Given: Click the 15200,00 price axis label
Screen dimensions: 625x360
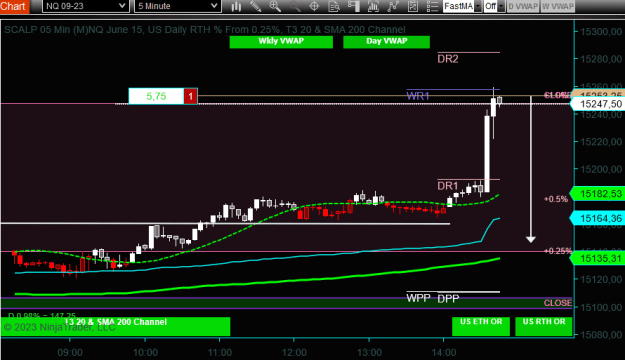Looking at the screenshot, I should 601,169.
